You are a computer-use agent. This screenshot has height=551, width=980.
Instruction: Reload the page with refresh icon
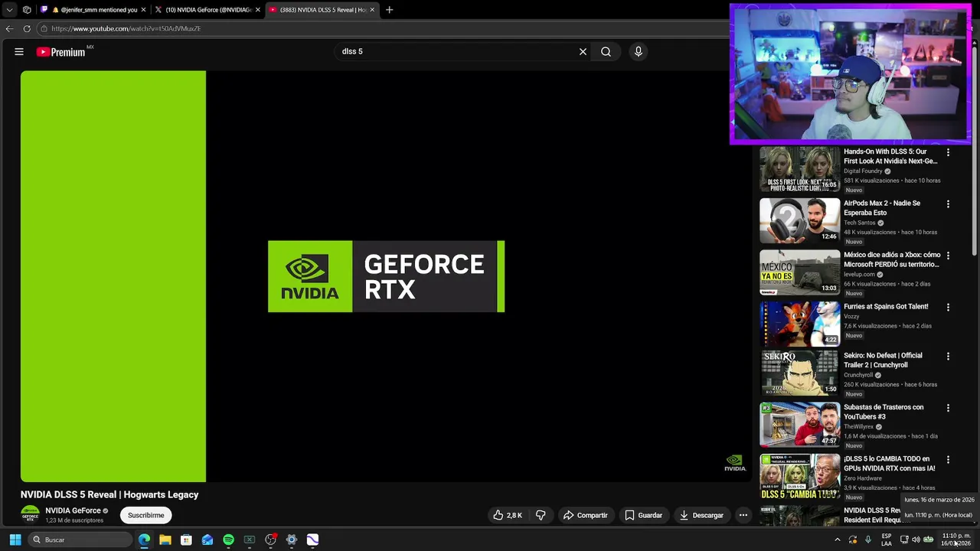[x=27, y=28]
